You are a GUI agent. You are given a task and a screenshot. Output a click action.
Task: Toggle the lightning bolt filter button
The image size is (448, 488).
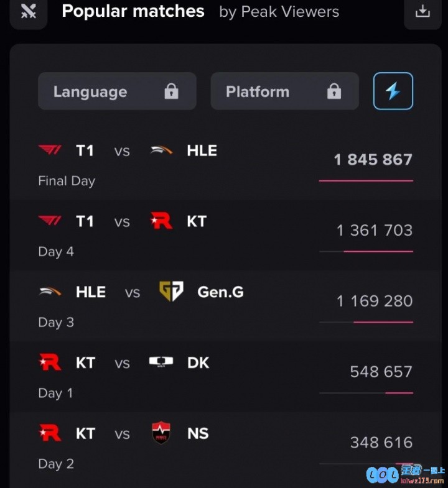pos(393,91)
